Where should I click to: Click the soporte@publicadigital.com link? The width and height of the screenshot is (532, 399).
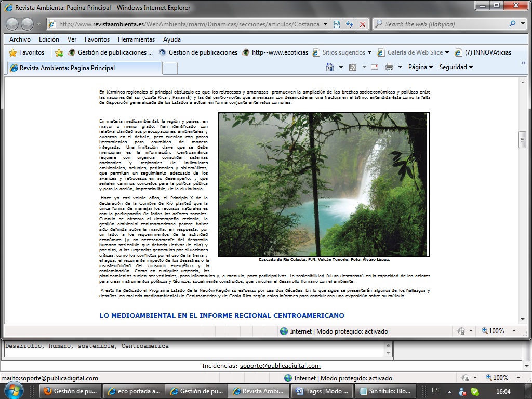coord(280,366)
